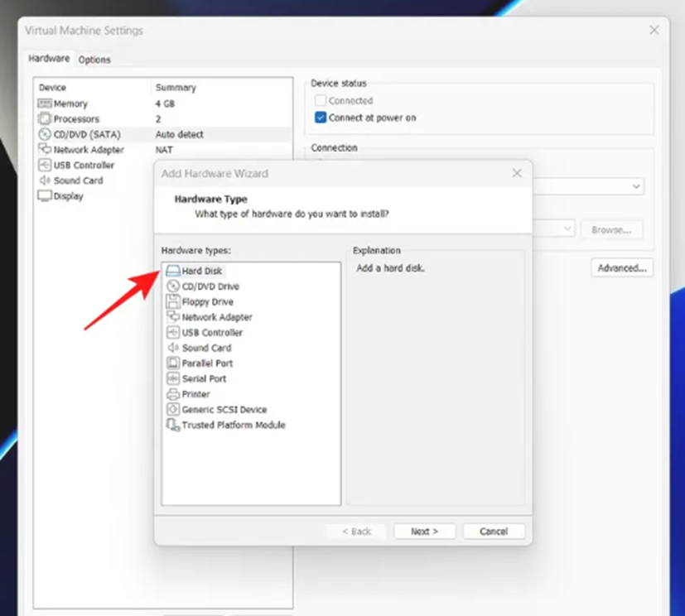
Task: Select the Serial Port icon
Action: pyautogui.click(x=173, y=378)
